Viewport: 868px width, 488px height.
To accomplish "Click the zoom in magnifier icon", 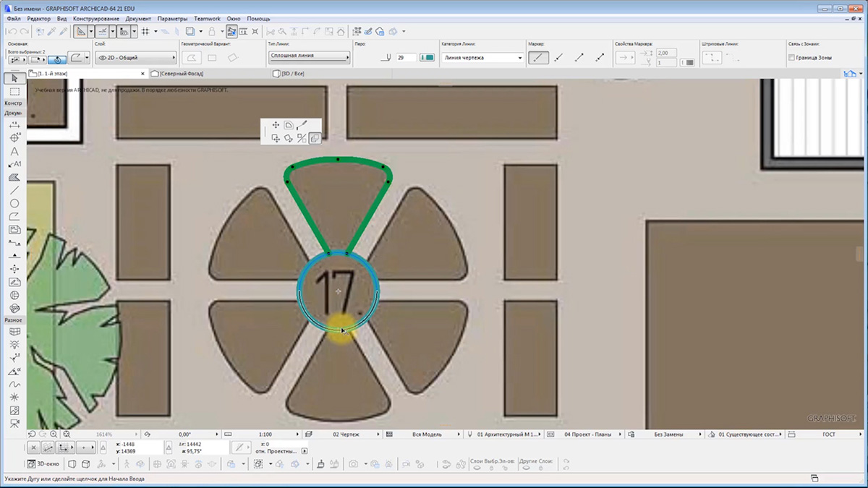I will (54, 435).
